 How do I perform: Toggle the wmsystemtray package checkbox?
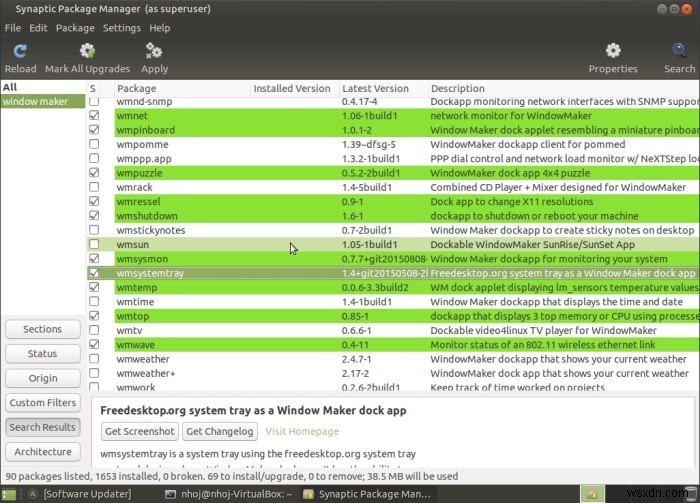(x=94, y=273)
